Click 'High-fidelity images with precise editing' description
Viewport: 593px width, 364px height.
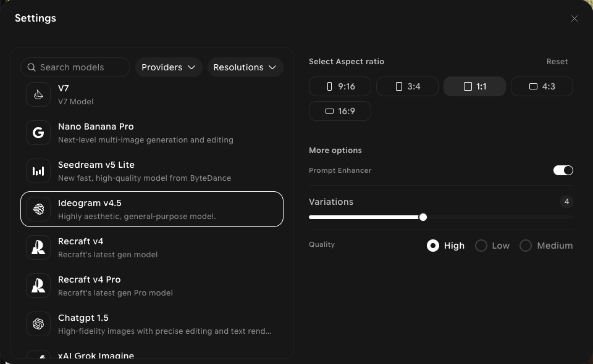click(164, 331)
